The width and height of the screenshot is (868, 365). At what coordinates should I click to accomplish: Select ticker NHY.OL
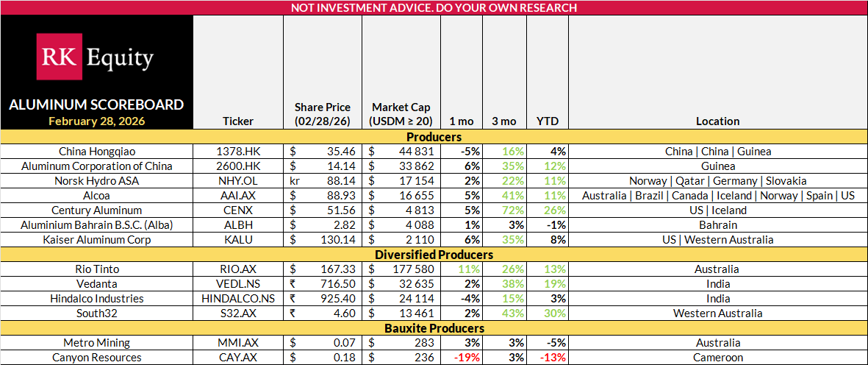coord(238,180)
